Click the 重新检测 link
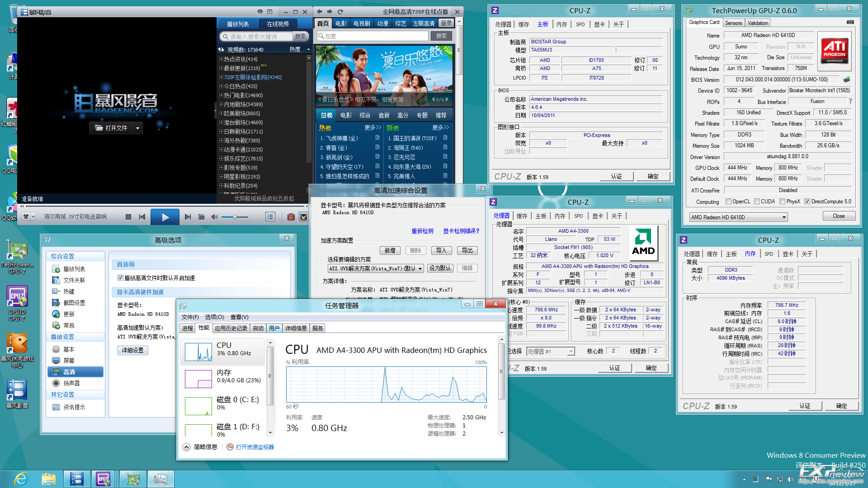The height and width of the screenshot is (488, 868). tap(422, 231)
